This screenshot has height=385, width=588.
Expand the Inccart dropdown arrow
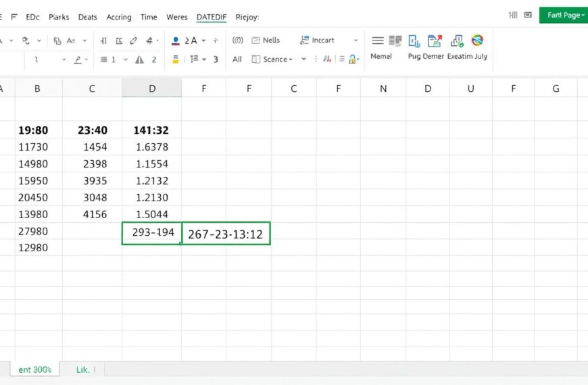[x=356, y=40]
